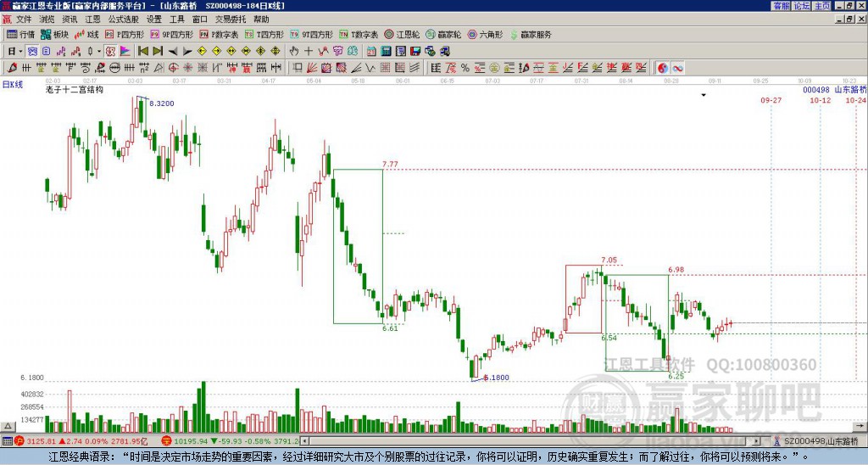
Task: Click the infinity symbol icon
Action: coord(677,68)
